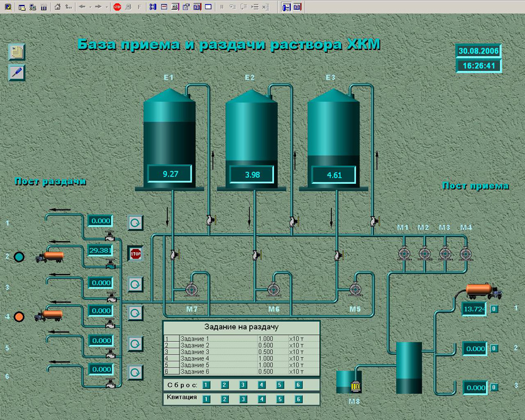Click the networked computers icon in toolbar
Image resolution: width=525 pixels, height=420 pixels.
point(33,7)
